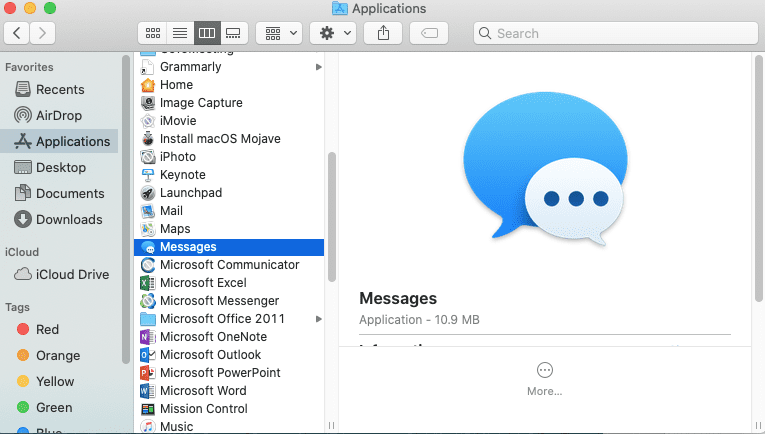Select the Launchpad app icon
765x434 pixels.
(x=148, y=193)
